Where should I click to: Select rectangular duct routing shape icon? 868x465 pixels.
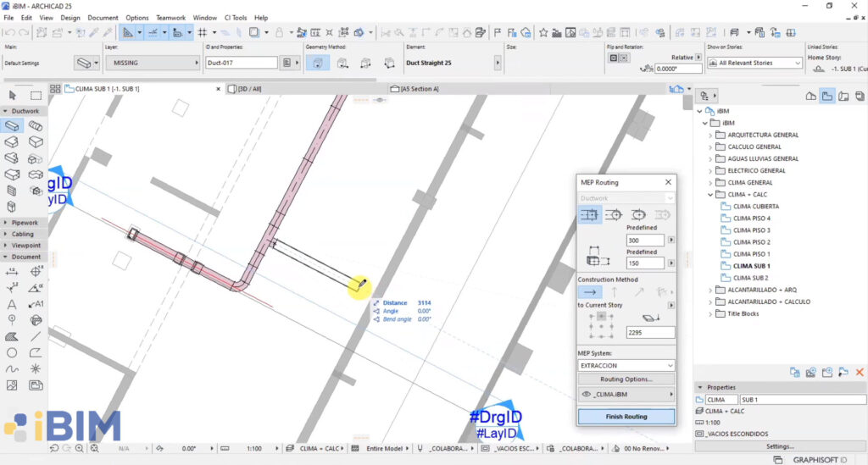click(x=590, y=214)
